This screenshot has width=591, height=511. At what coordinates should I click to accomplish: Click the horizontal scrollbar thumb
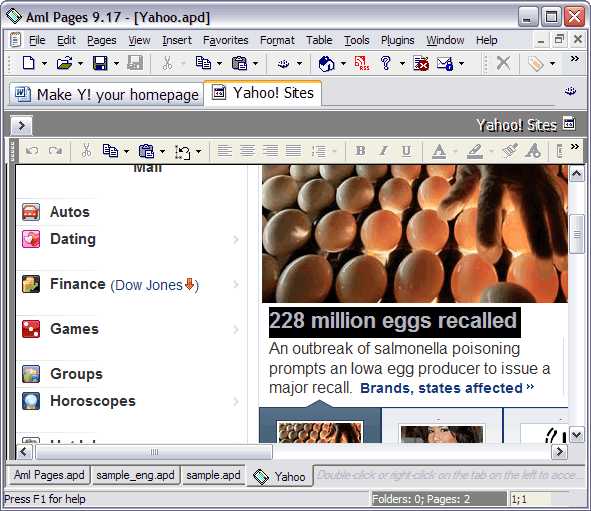pos(154,451)
